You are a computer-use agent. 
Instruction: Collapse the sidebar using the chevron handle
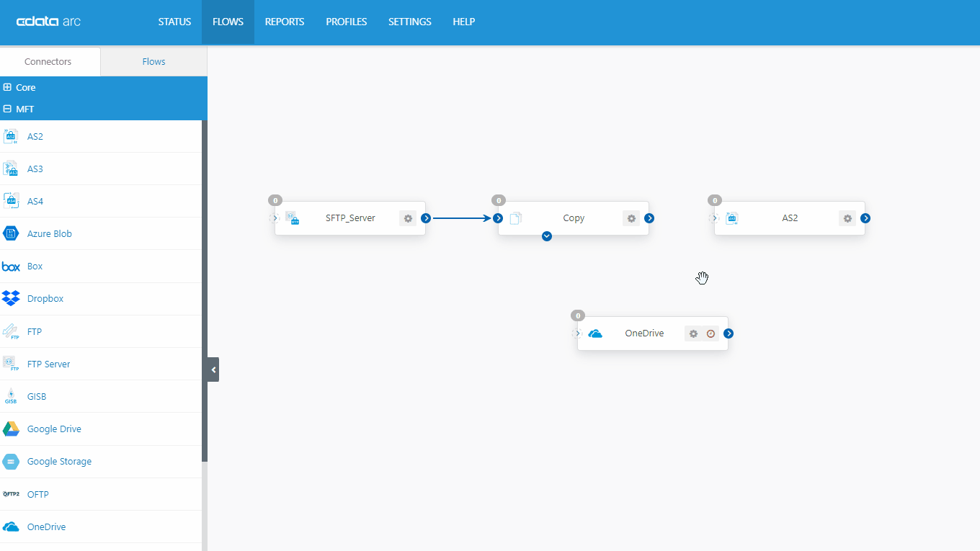pyautogui.click(x=212, y=369)
